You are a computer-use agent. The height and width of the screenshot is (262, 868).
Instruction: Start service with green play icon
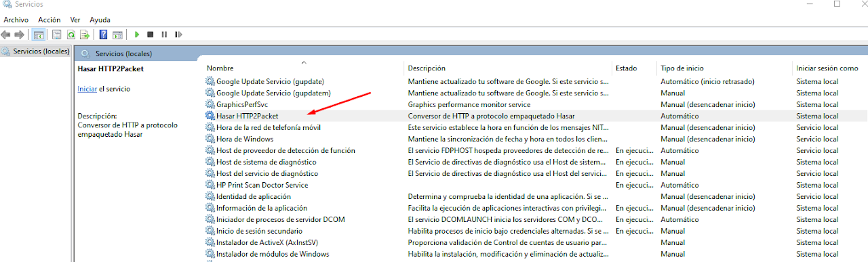click(x=137, y=35)
